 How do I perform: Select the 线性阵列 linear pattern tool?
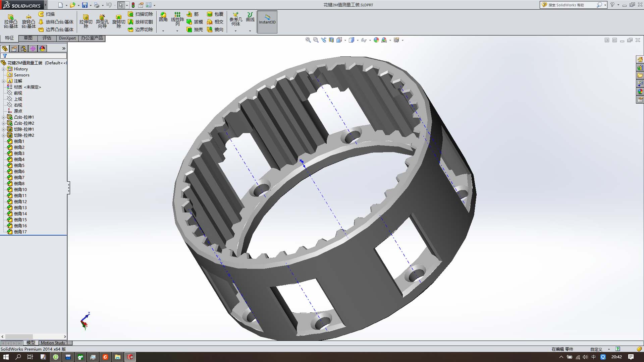click(x=177, y=19)
